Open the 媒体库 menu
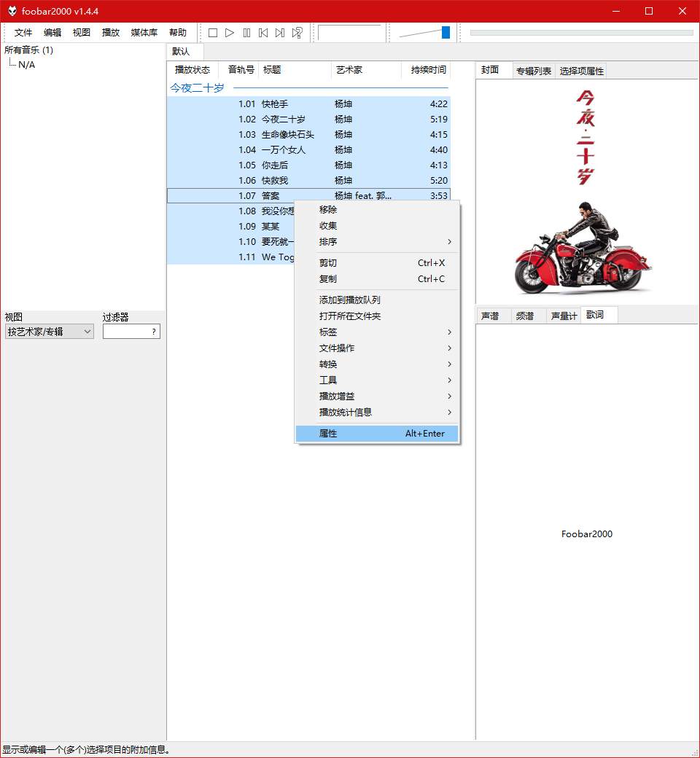 point(144,33)
